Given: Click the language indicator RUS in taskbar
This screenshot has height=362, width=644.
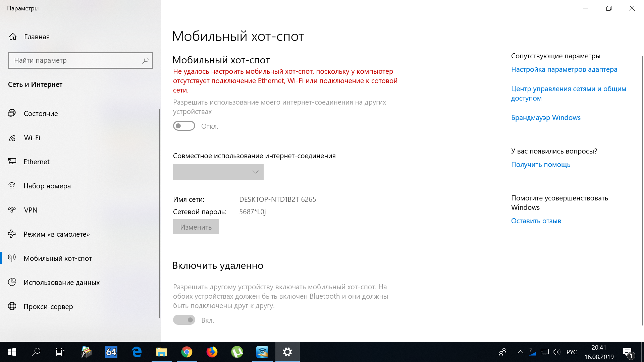Looking at the screenshot, I should [572, 351].
